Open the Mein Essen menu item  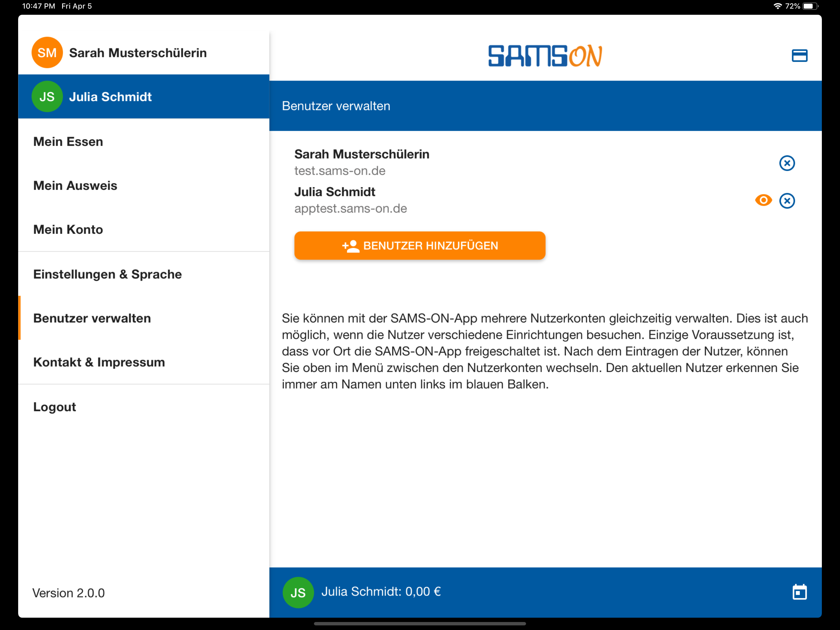(68, 142)
